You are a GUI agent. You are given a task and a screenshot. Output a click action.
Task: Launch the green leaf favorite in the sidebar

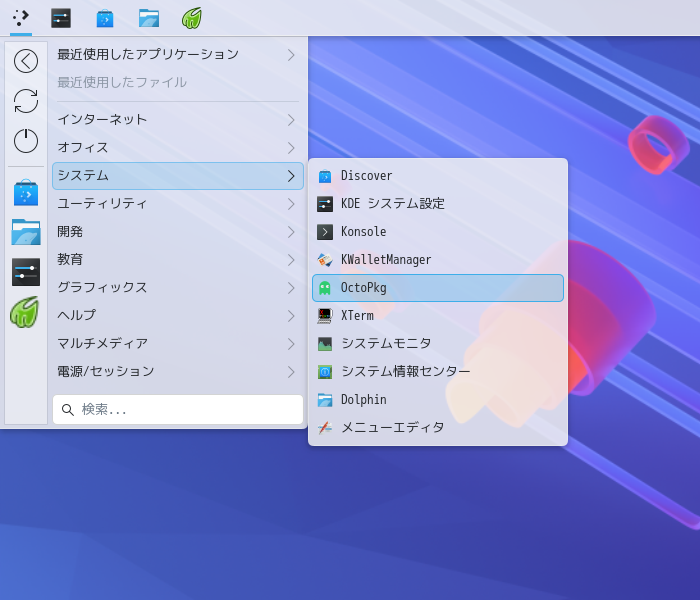click(25, 312)
